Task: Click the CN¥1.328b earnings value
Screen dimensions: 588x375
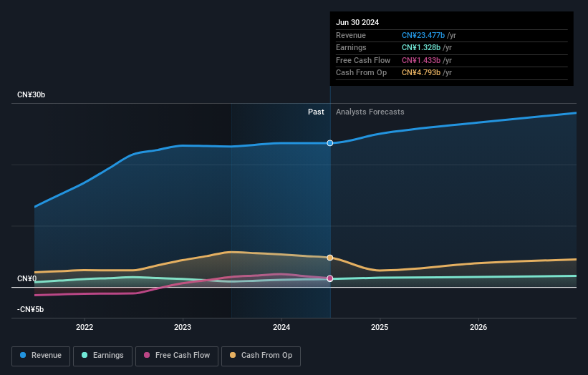Action: pyautogui.click(x=420, y=47)
